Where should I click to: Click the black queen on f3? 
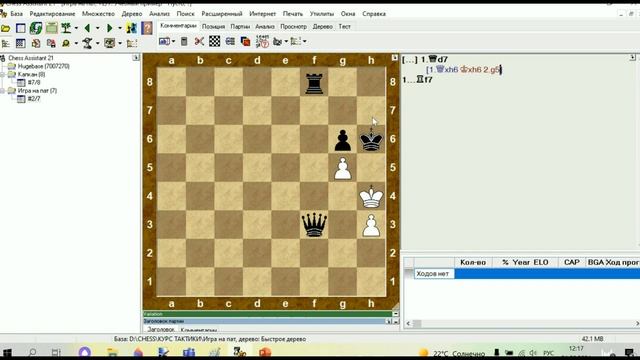pos(314,224)
